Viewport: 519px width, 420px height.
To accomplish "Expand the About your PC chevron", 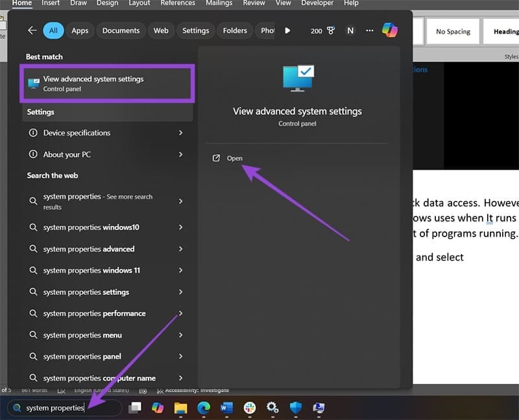I will click(x=180, y=154).
